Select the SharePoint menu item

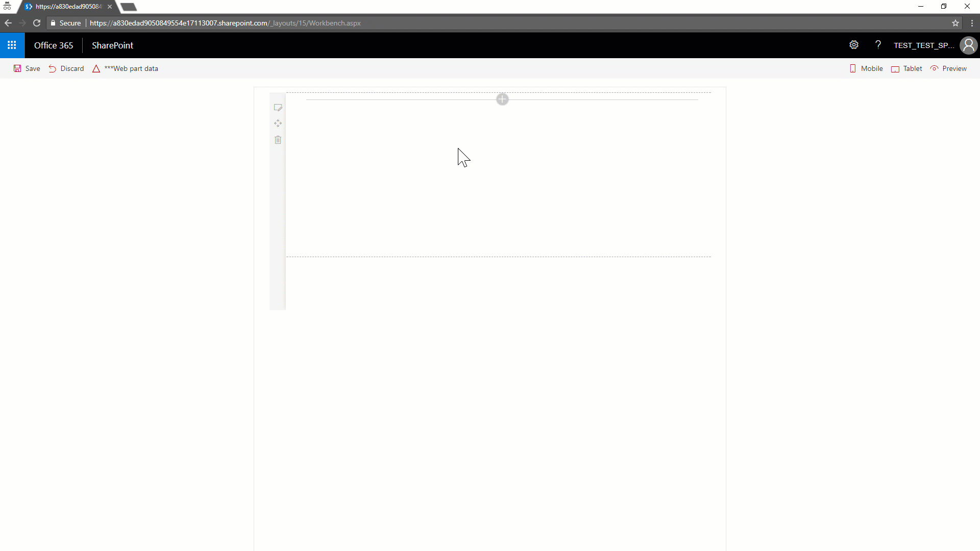112,45
